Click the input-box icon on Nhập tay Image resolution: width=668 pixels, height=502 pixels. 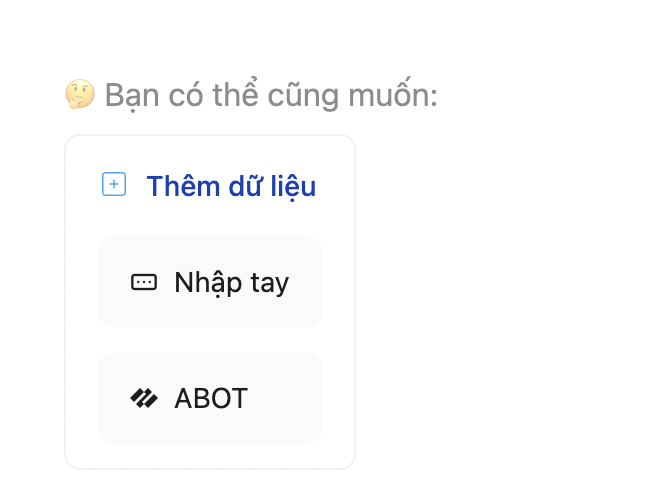point(144,283)
